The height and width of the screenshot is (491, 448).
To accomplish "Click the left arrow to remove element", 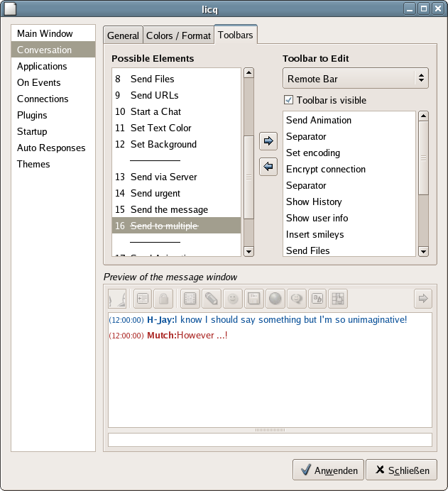I will point(268,167).
